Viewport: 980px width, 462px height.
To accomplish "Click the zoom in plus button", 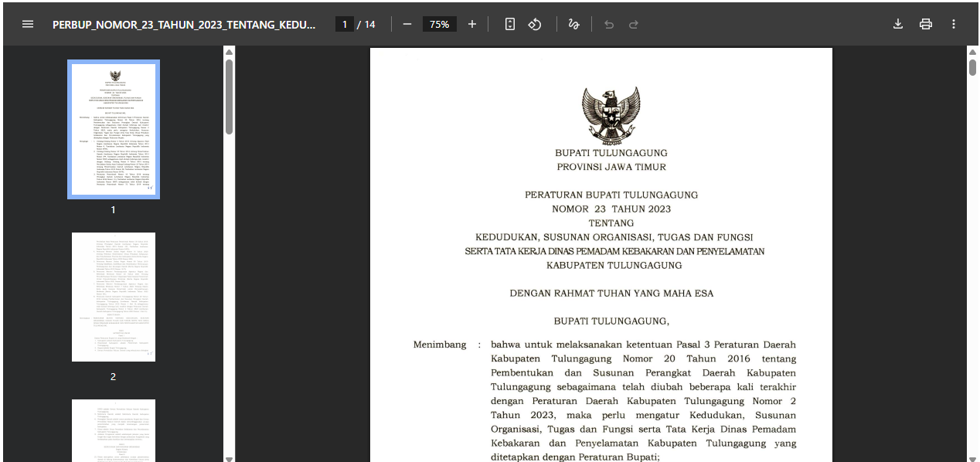I will pyautogui.click(x=472, y=24).
